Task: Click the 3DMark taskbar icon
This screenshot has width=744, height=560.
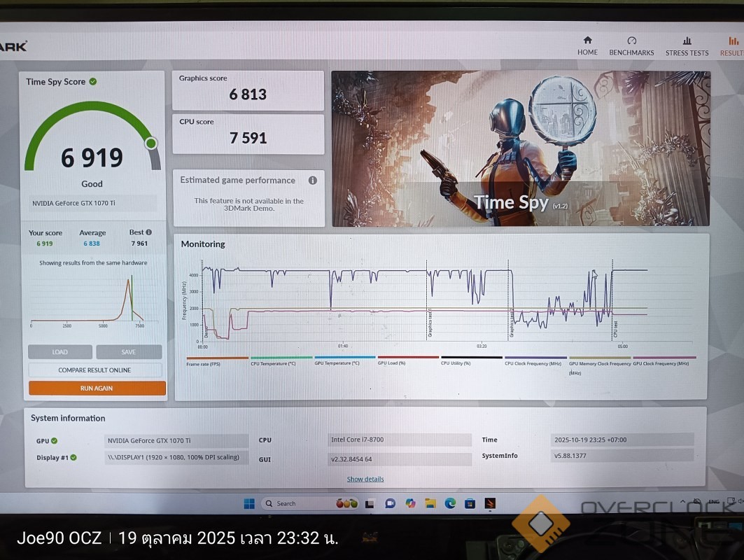Action: tap(490, 503)
